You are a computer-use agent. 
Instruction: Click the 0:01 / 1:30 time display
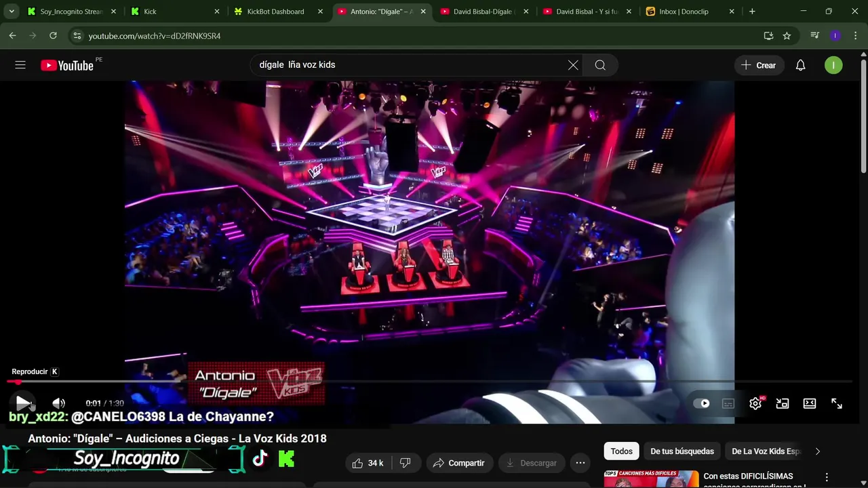point(104,403)
